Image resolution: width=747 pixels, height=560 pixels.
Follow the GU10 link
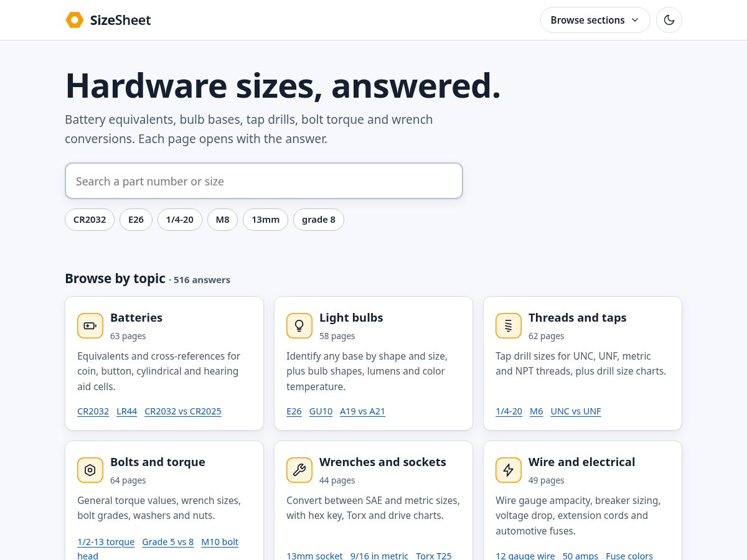coord(321,411)
